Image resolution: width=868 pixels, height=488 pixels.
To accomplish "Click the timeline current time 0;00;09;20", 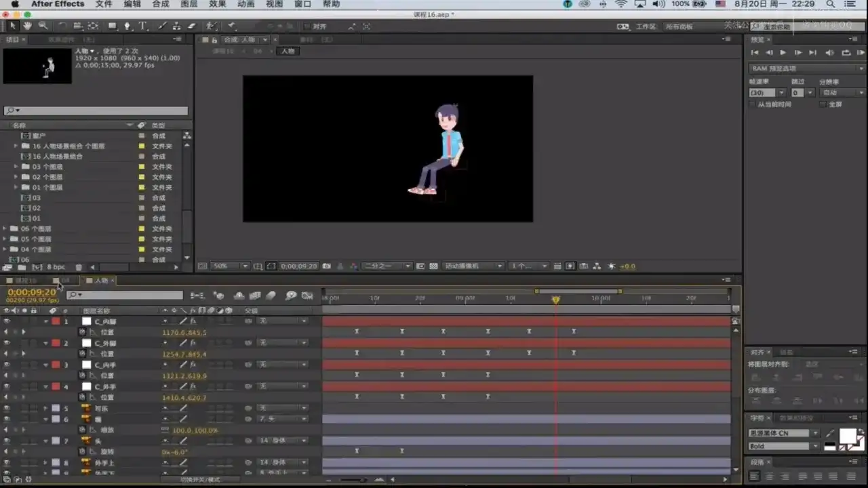I will [31, 292].
